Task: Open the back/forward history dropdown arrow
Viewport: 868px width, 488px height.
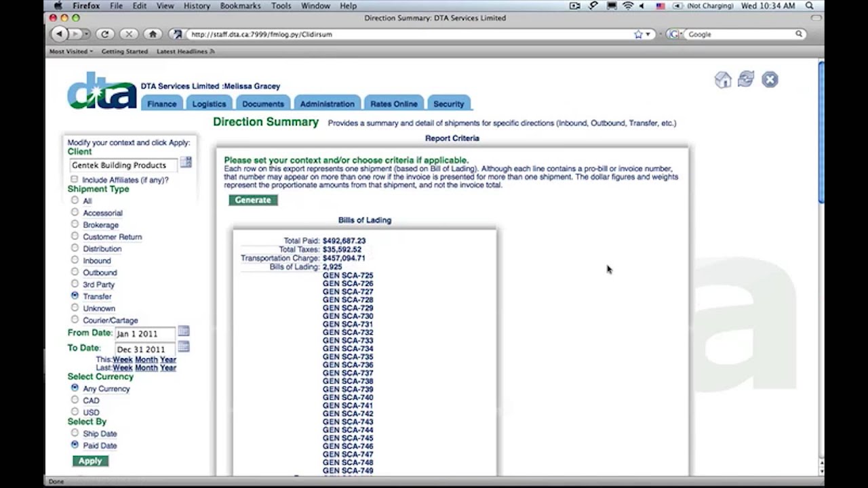Action: coord(87,34)
